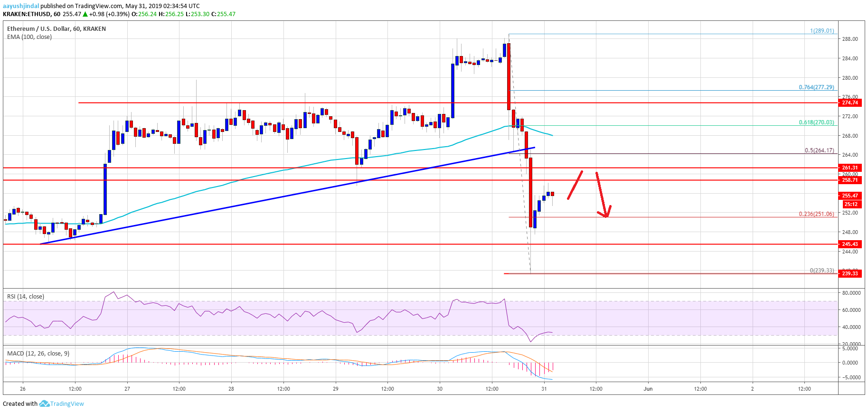Click the C:255.47 close value in header
Screen dimensions: 868x412
click(223, 14)
